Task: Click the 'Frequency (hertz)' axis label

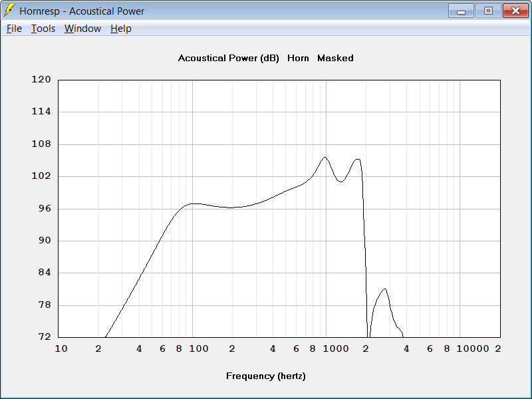Action: [x=265, y=376]
